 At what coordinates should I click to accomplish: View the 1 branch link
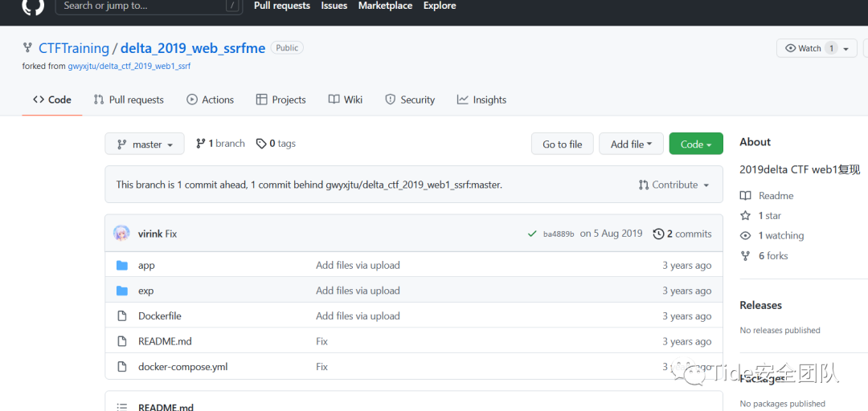click(x=220, y=144)
